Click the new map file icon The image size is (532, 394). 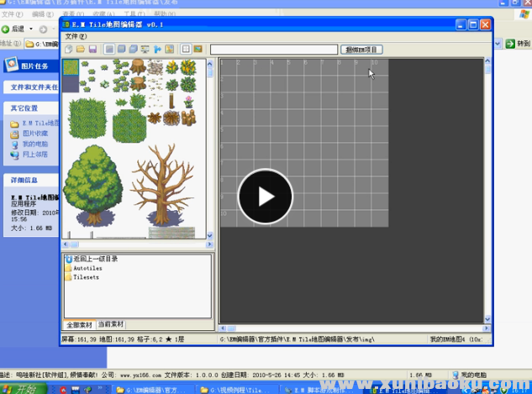[x=69, y=50]
